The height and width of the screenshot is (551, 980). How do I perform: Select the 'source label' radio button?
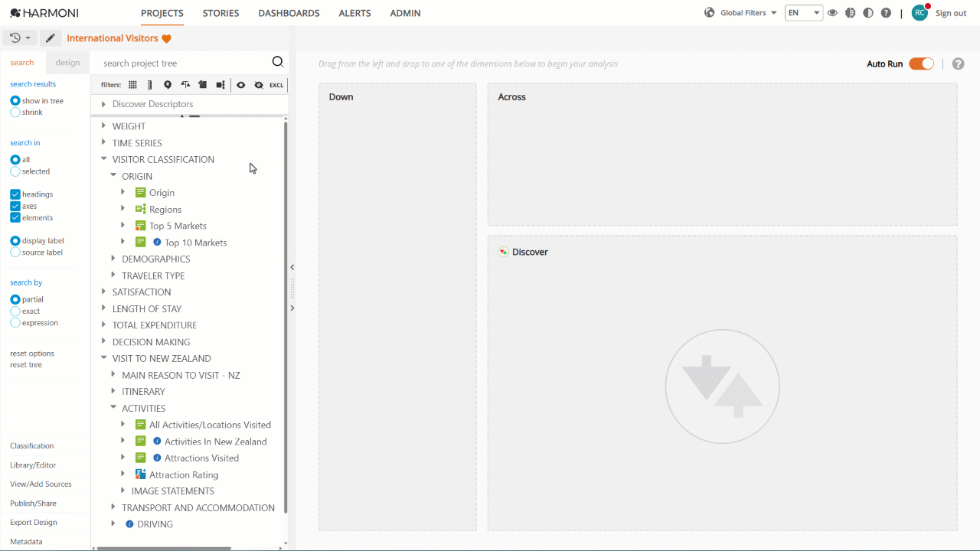15,253
